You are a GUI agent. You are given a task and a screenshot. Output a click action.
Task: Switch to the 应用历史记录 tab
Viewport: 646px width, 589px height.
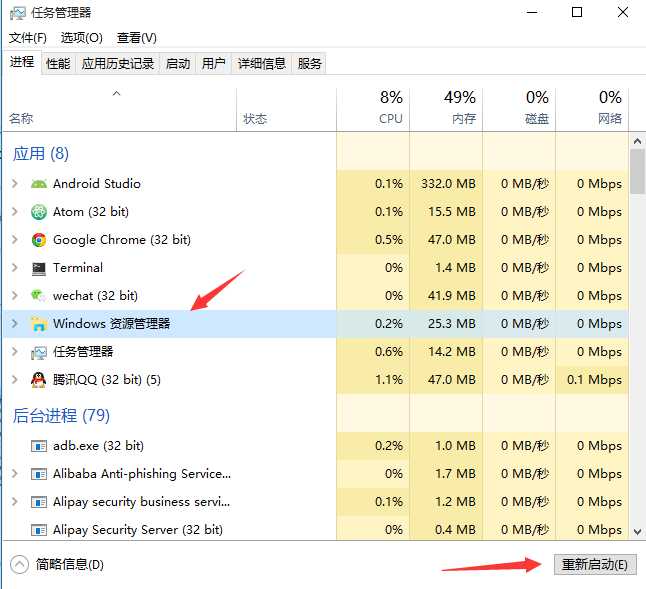tap(117, 63)
